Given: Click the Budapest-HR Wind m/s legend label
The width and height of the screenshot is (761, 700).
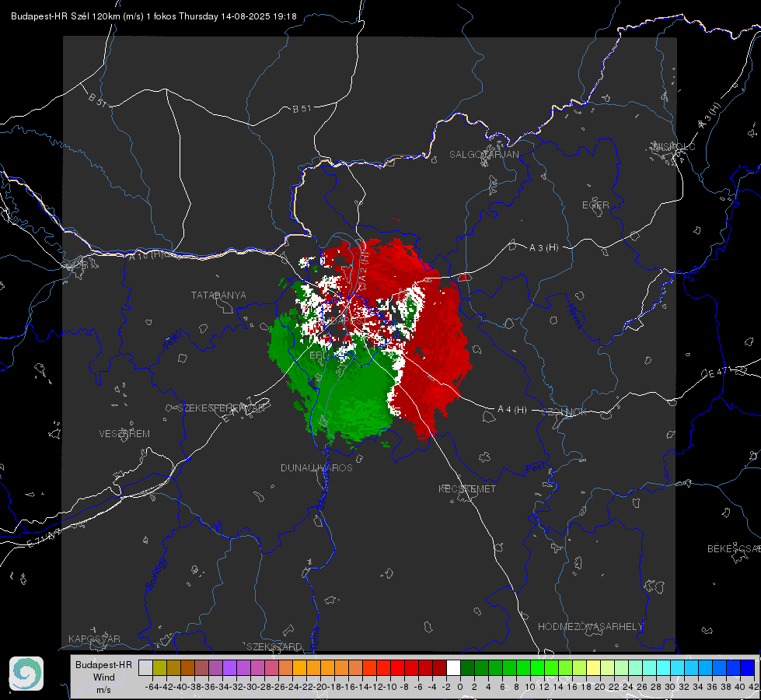Looking at the screenshot, I should 103,677.
